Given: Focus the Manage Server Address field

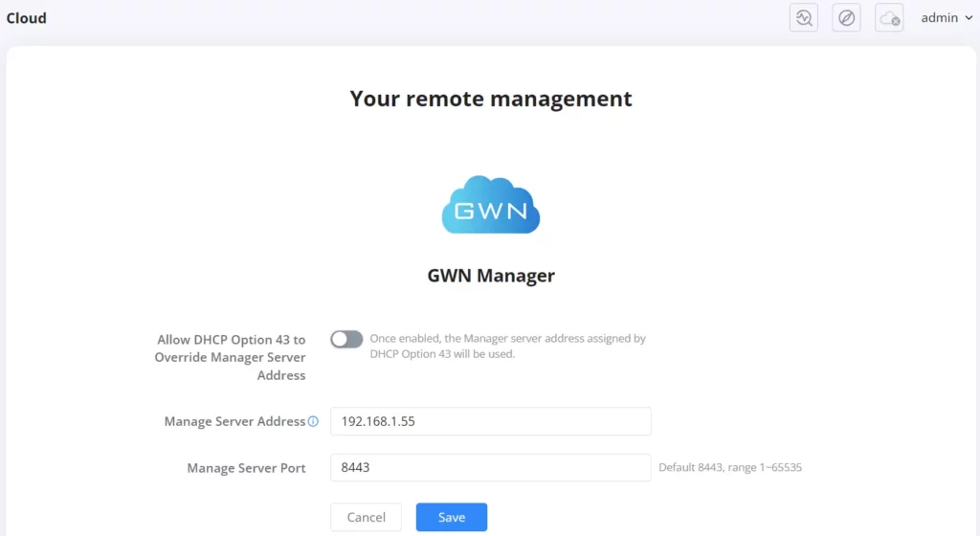Looking at the screenshot, I should pos(491,421).
